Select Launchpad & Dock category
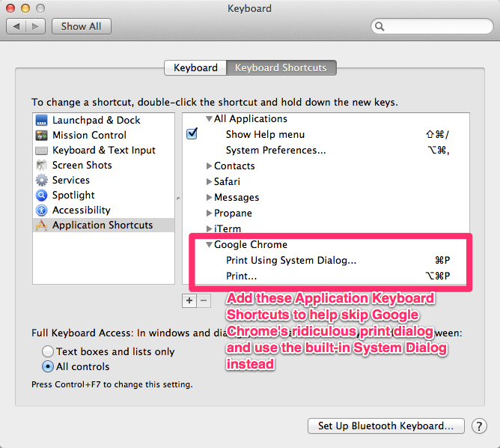 coord(103,121)
